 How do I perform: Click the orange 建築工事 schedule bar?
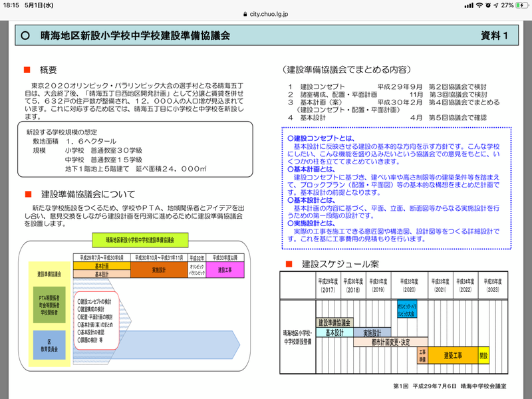(x=453, y=356)
